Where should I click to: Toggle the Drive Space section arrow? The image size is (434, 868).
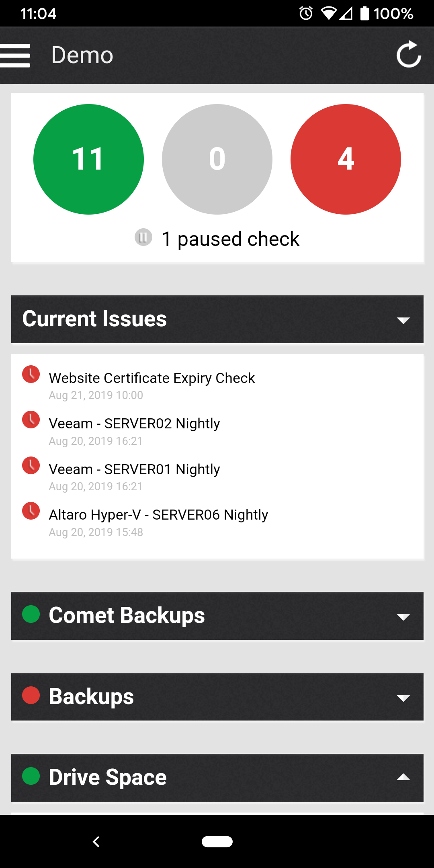click(x=403, y=778)
